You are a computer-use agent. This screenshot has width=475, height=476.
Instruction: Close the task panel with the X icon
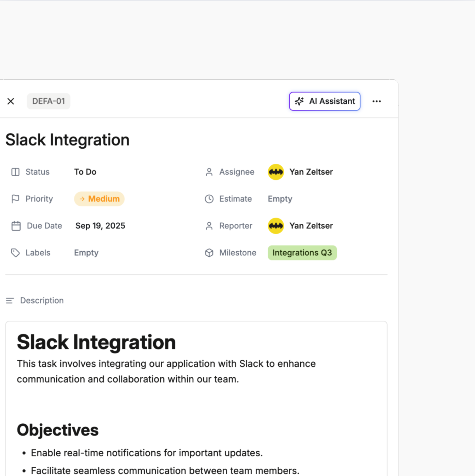pyautogui.click(x=11, y=101)
